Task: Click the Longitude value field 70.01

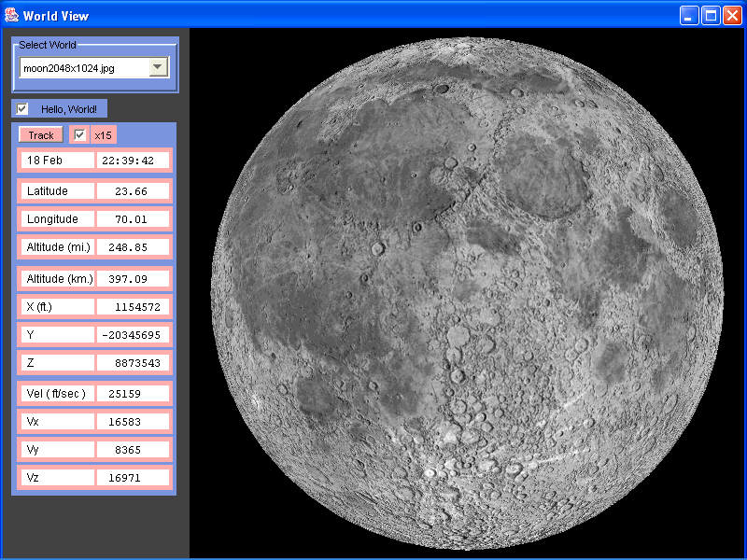Action: pyautogui.click(x=133, y=219)
